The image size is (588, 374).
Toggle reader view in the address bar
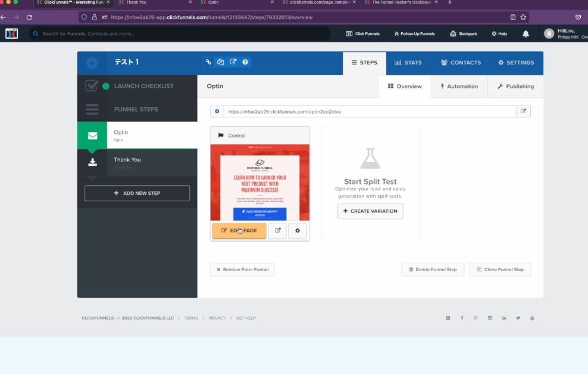[512, 17]
